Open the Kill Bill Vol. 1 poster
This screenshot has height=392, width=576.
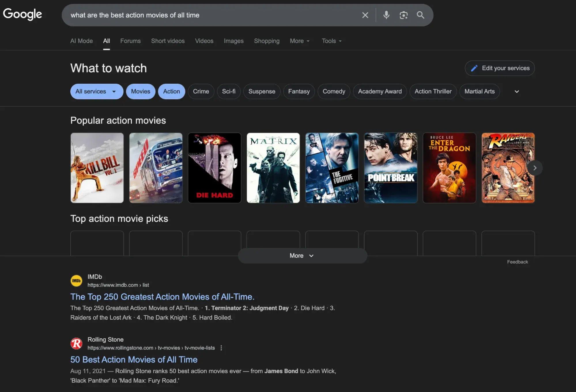coord(97,168)
